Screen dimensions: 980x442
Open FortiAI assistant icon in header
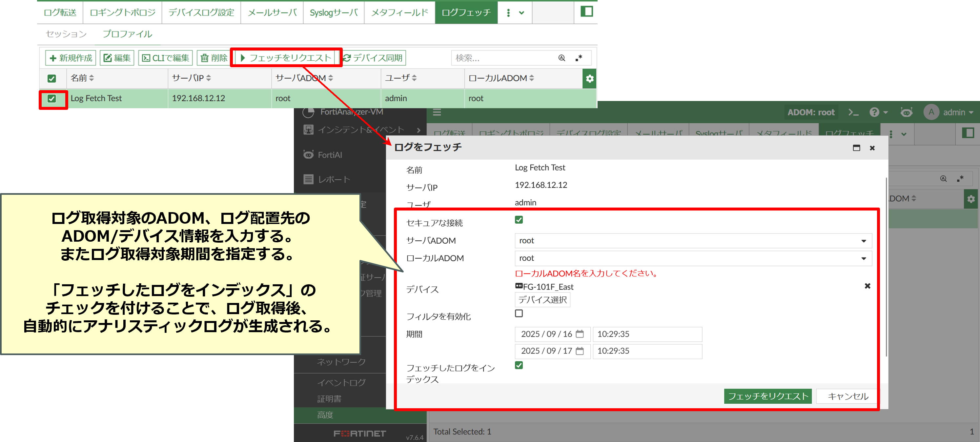tap(906, 112)
